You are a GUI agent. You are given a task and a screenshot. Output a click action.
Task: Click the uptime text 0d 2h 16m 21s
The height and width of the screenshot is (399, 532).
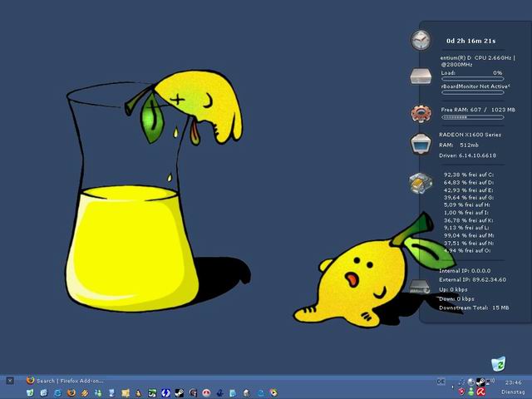coord(470,40)
